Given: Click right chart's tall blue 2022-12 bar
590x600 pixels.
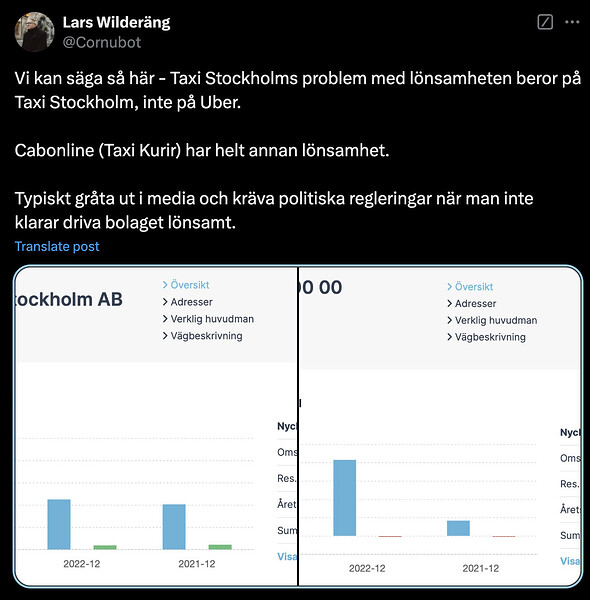Looking at the screenshot, I should [345, 498].
